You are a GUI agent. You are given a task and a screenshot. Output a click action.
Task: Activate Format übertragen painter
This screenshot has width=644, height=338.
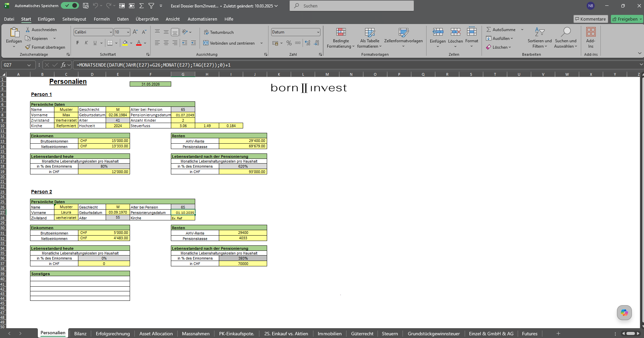point(45,47)
